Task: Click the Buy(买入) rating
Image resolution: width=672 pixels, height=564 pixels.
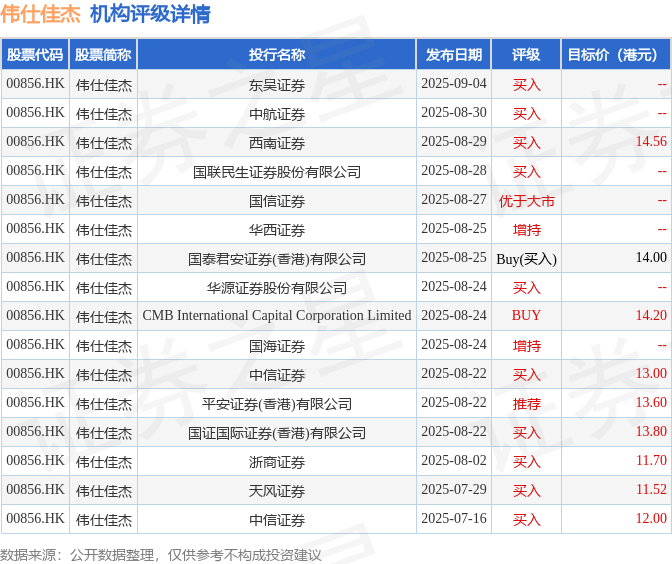Action: [x=526, y=259]
